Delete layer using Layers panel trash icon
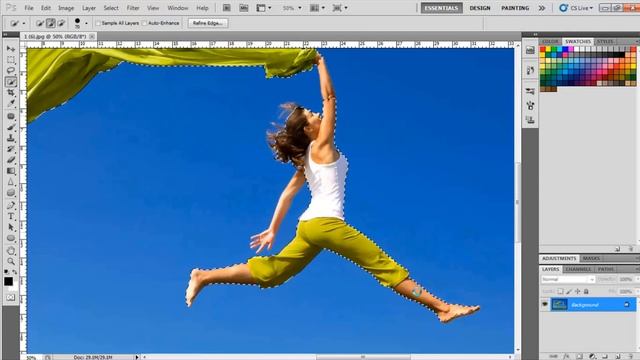640x360 pixels. (631, 356)
